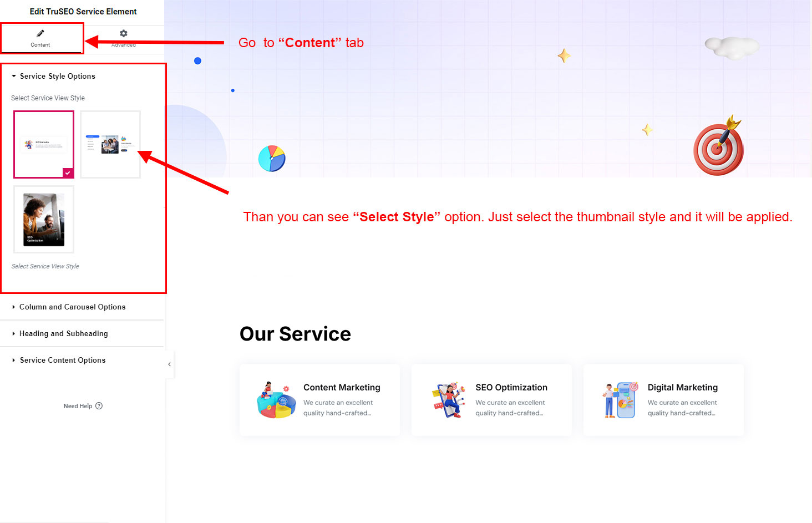Click the Digital Marketing phone illustration
The height and width of the screenshot is (523, 812).
621,400
